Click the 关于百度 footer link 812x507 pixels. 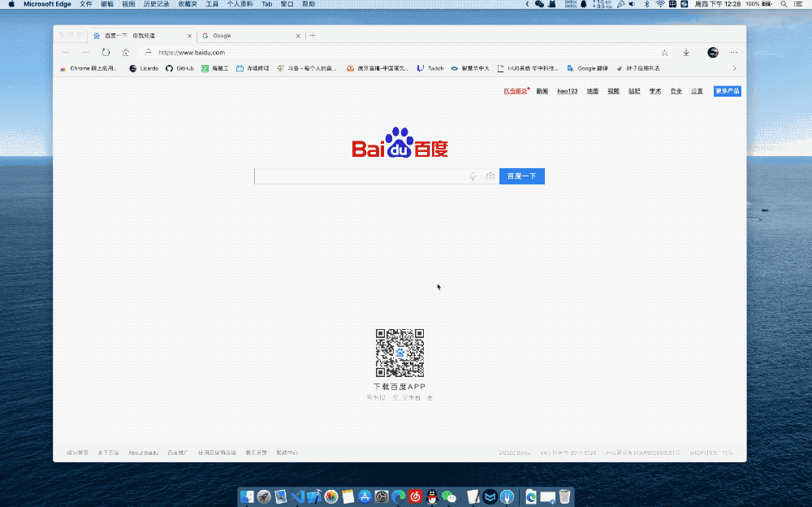(108, 453)
